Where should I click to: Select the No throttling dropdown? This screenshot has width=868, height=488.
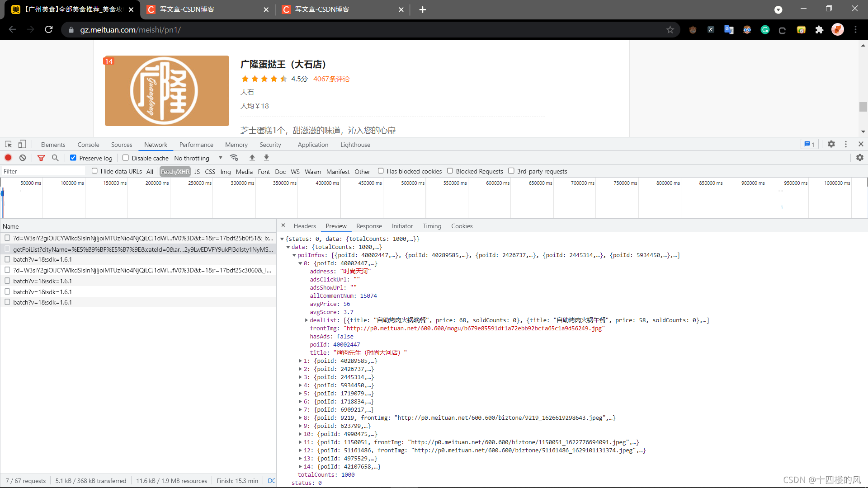[197, 158]
